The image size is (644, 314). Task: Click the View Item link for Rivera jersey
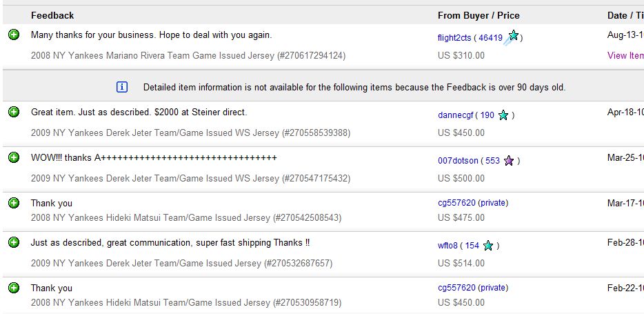pyautogui.click(x=625, y=55)
